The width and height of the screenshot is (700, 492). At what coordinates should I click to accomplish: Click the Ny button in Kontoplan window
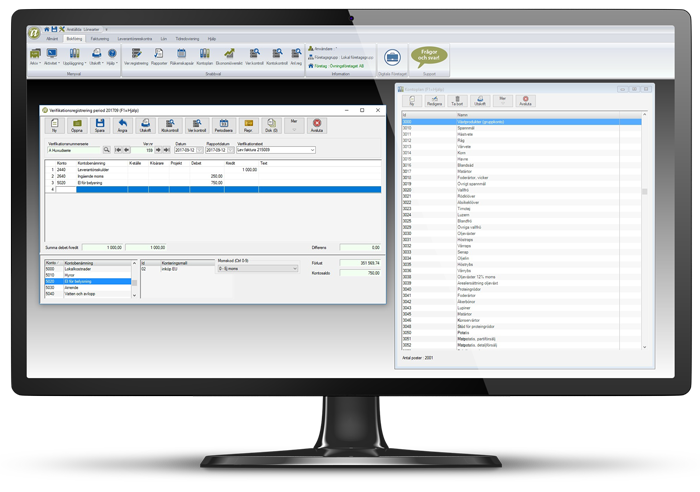[x=411, y=101]
